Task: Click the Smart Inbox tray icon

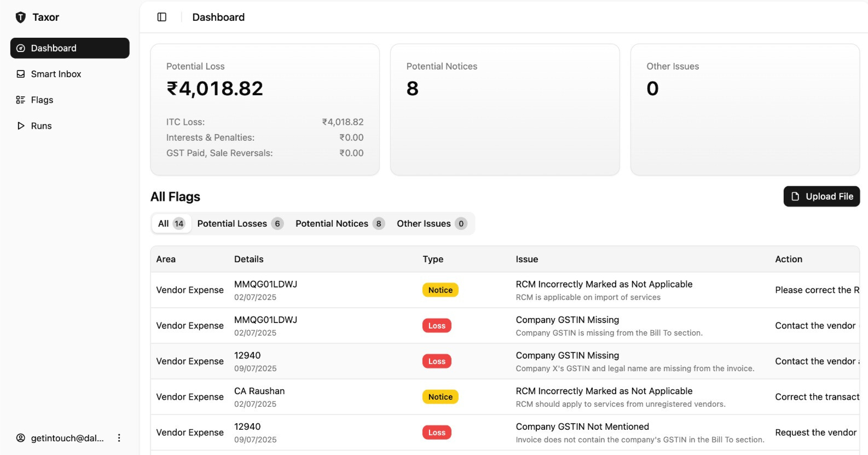Action: point(21,74)
